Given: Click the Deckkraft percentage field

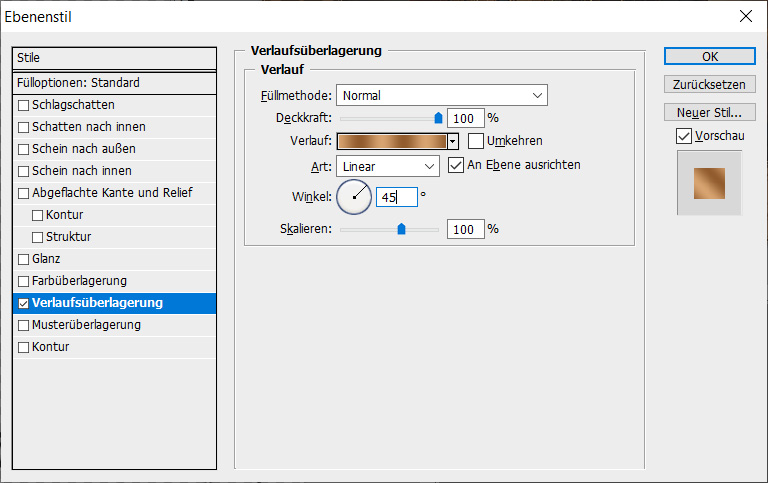Looking at the screenshot, I should [465, 118].
